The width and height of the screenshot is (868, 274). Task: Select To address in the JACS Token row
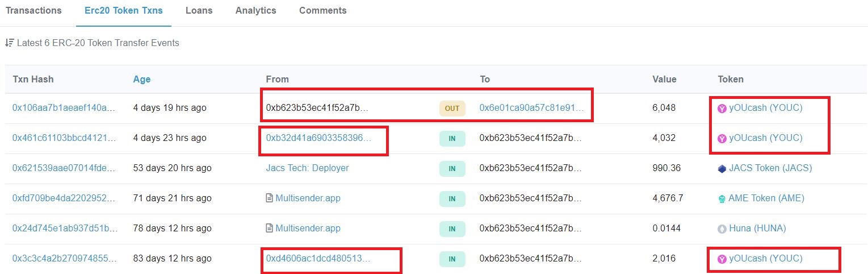[531, 168]
